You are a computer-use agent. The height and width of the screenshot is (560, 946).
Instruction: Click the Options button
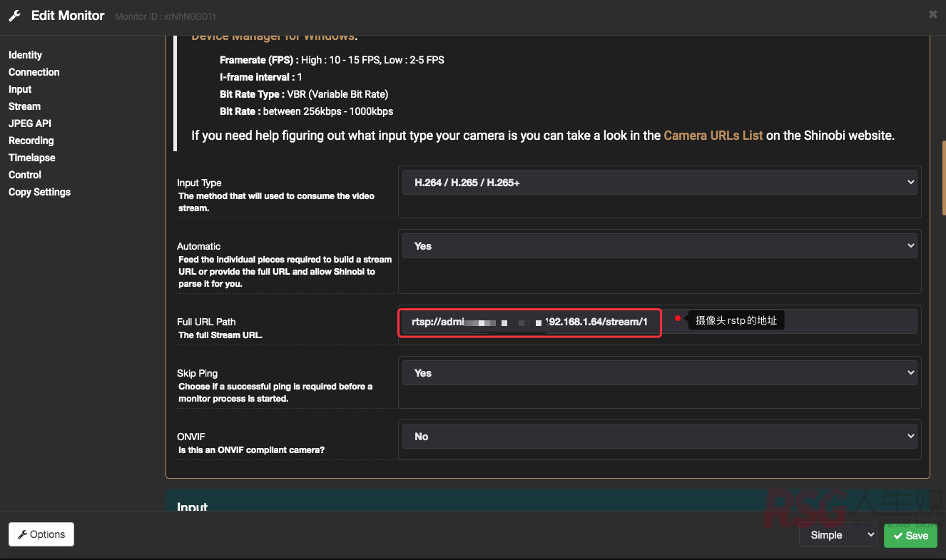point(41,534)
